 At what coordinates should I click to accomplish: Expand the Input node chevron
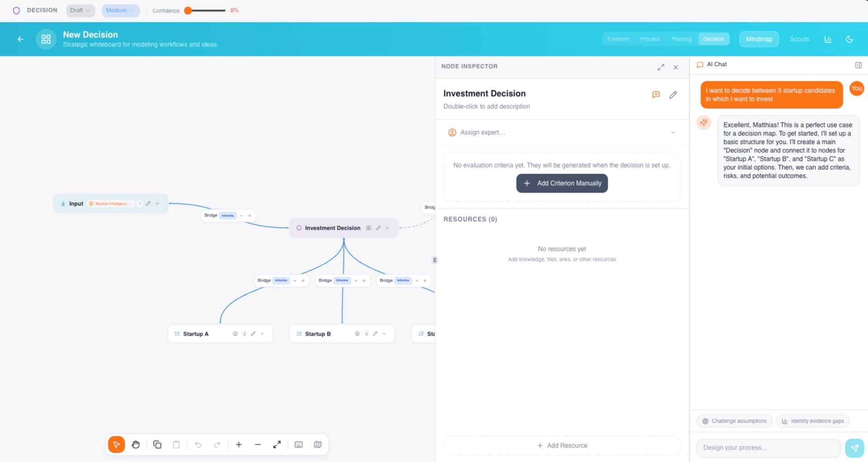click(x=157, y=204)
